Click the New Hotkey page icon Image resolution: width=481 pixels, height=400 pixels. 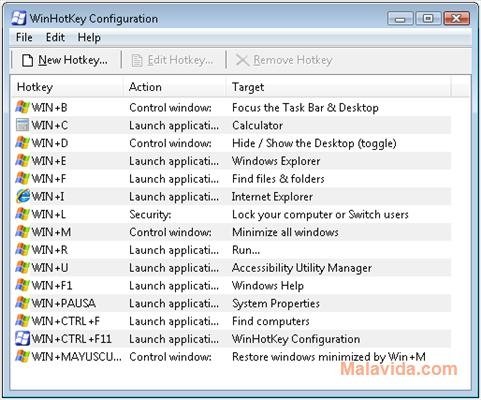click(27, 61)
